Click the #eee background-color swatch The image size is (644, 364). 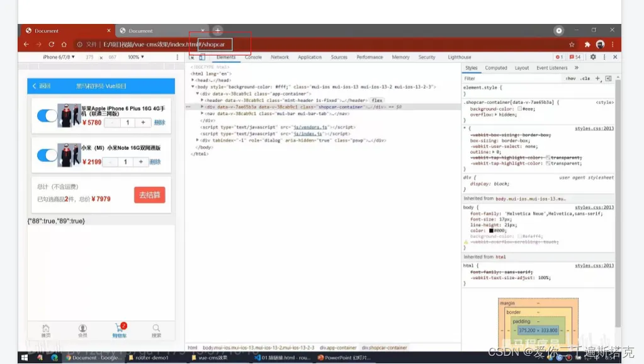519,109
